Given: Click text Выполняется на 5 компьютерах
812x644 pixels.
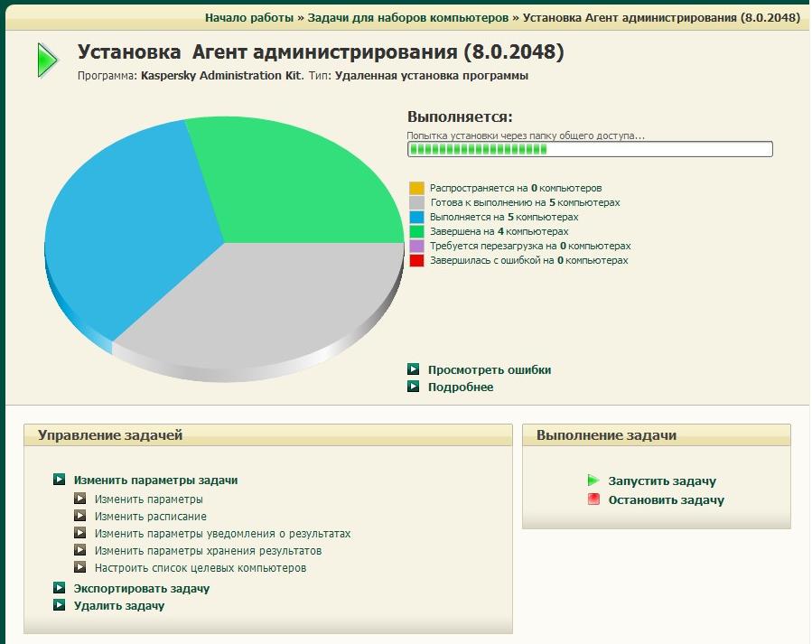Looking at the screenshot, I should [504, 217].
